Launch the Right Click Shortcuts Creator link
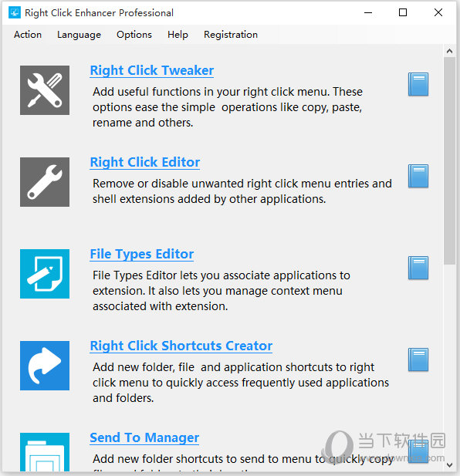 181,346
